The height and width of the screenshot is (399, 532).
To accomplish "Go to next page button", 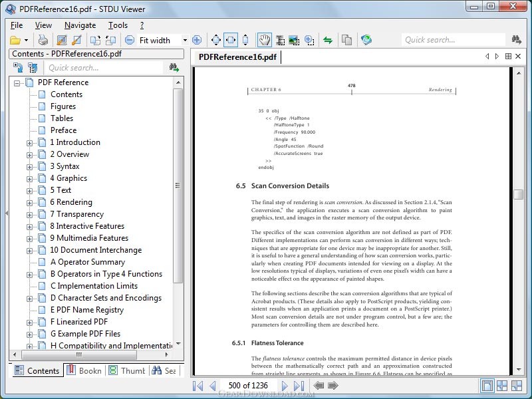I will [285, 386].
